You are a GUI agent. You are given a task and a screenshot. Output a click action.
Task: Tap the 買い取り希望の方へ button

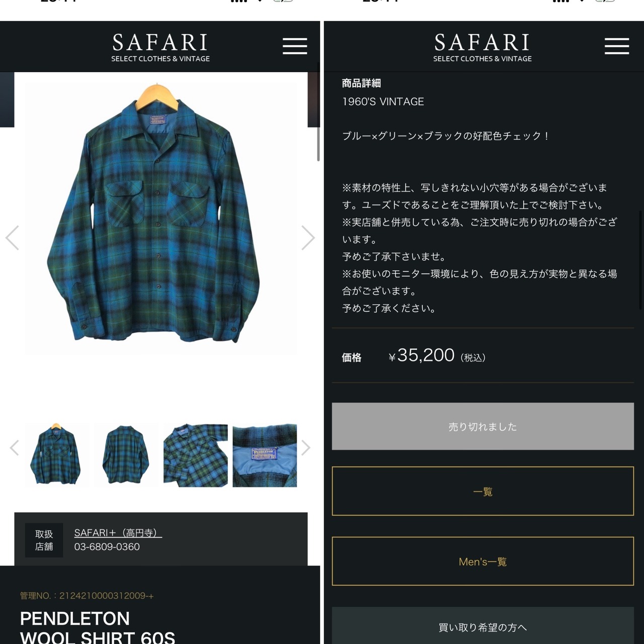coord(482,626)
